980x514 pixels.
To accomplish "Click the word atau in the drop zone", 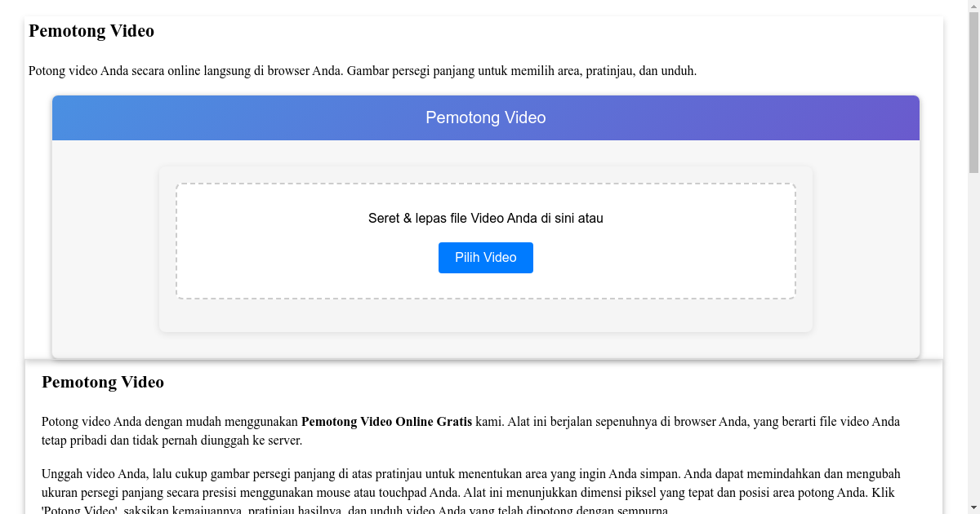I will tap(591, 218).
